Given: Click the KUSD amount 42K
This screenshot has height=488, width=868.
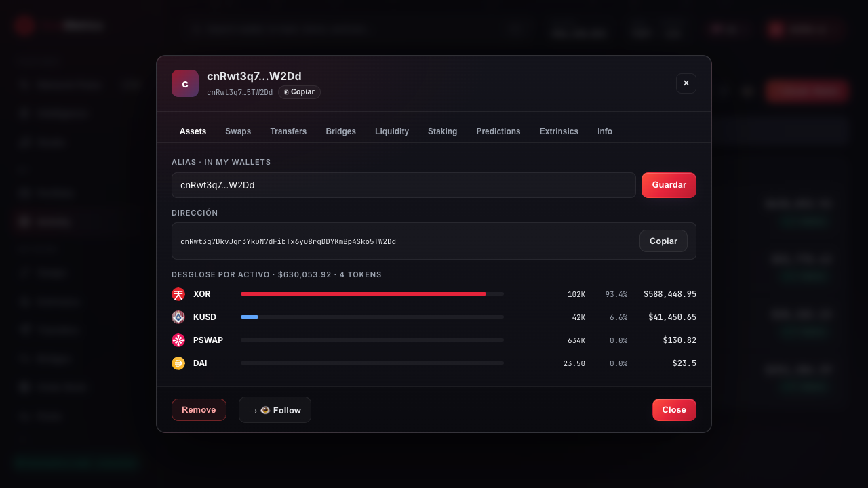Looking at the screenshot, I should coord(578,317).
